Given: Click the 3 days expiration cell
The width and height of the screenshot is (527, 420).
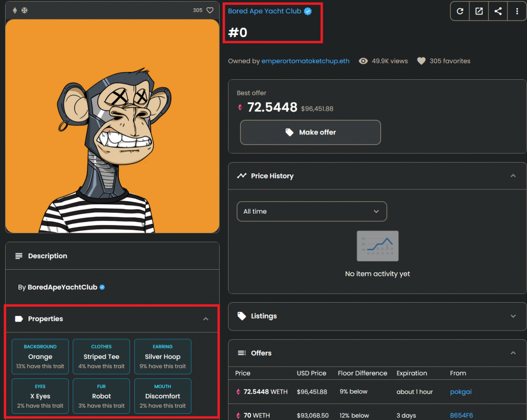Looking at the screenshot, I should coord(406,415).
